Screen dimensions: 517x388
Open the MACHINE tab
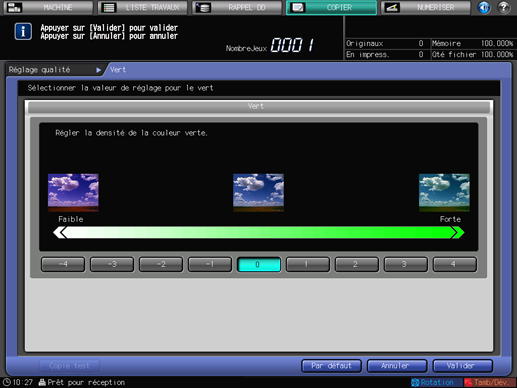[48, 7]
